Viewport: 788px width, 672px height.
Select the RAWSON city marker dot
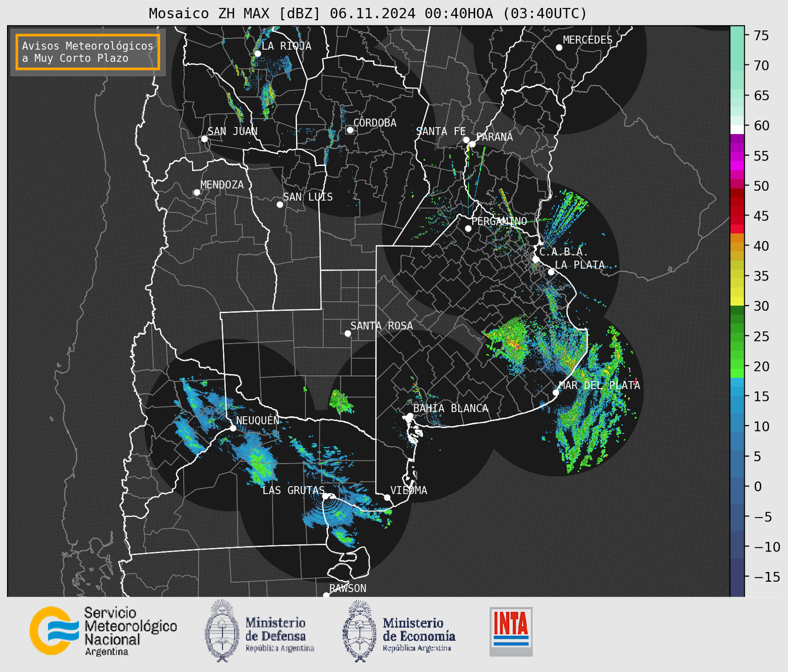tap(326, 595)
